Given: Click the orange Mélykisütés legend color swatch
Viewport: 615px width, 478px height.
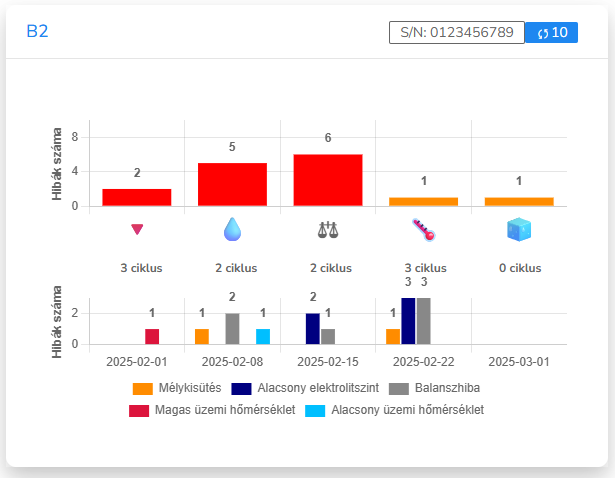Looking at the screenshot, I should pos(142,388).
